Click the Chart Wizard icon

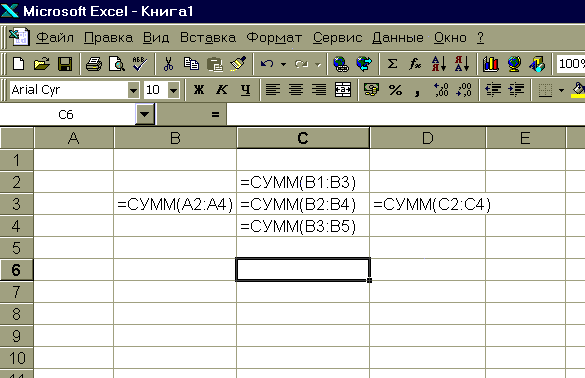click(491, 64)
